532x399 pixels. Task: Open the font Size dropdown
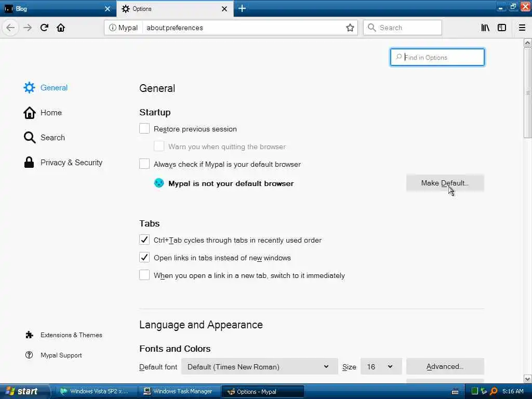click(381, 366)
